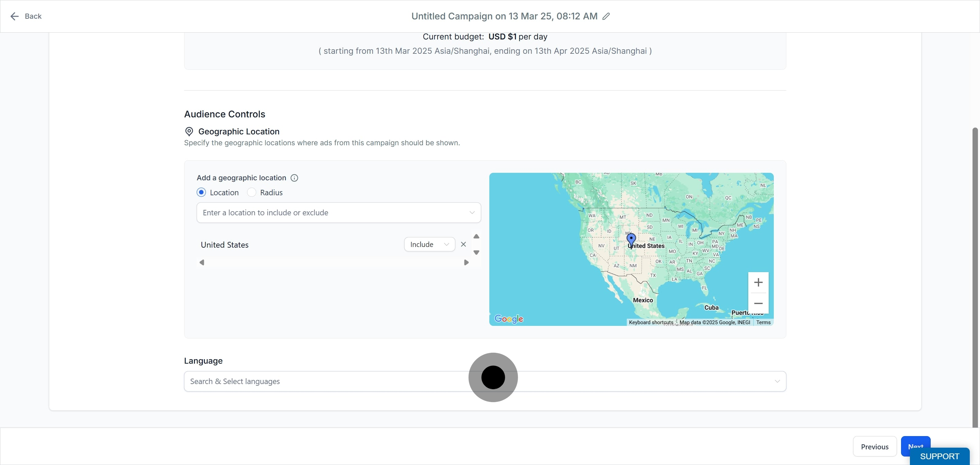Click the Google logo on the map
This screenshot has width=980, height=465.
[509, 319]
